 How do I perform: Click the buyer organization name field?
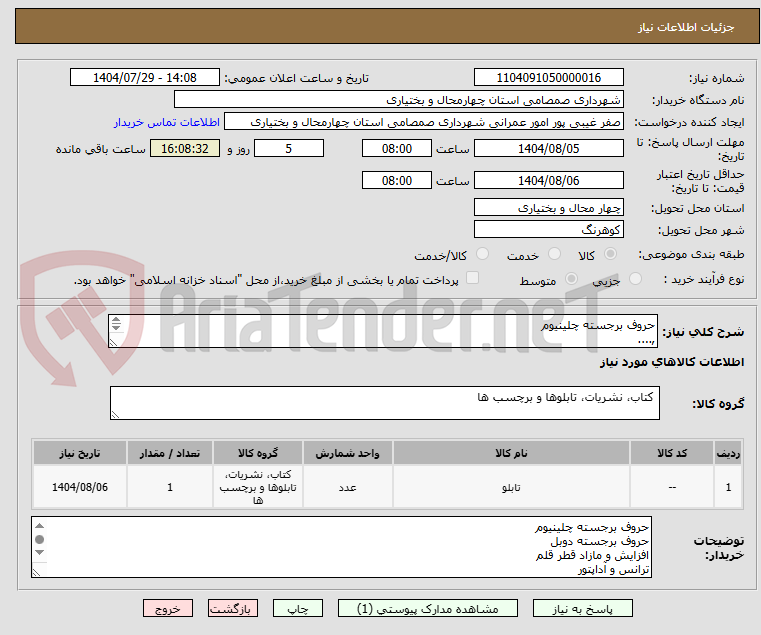(x=398, y=100)
